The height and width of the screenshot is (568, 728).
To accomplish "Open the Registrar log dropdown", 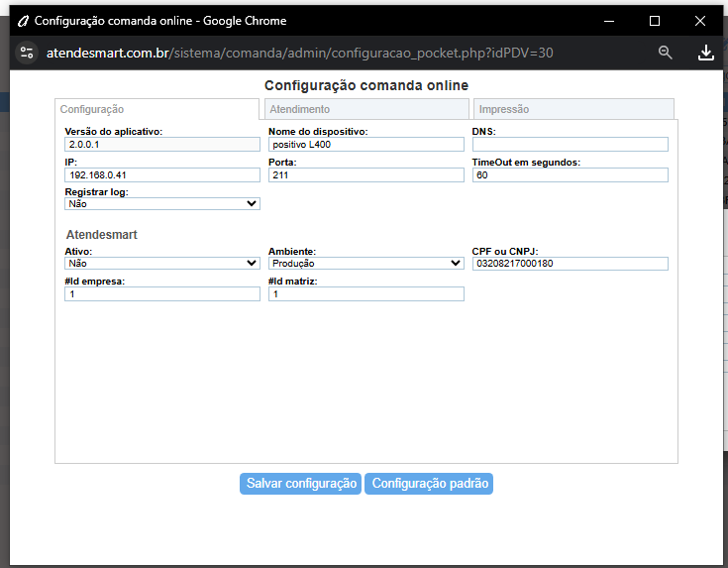I will (162, 204).
